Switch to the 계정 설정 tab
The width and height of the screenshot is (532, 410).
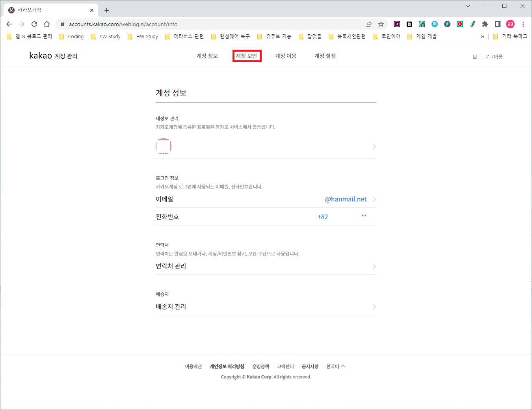[325, 56]
